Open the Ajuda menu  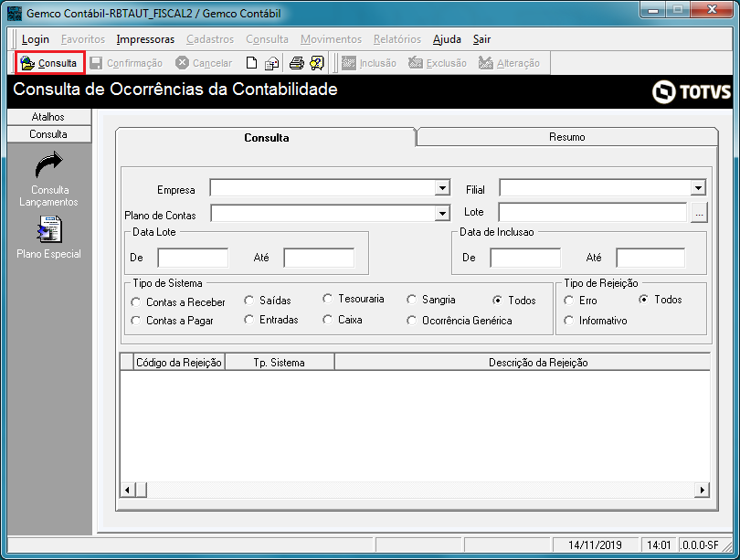tap(447, 39)
